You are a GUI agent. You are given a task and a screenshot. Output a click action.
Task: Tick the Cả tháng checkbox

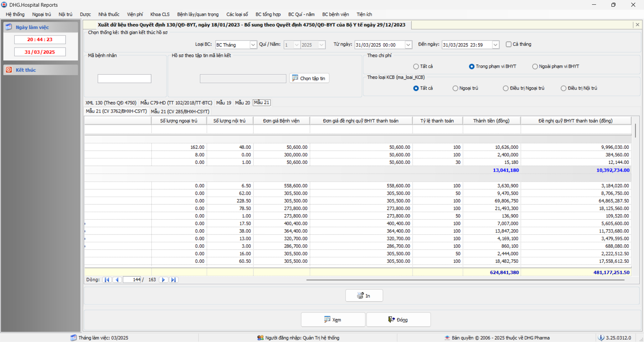coord(508,44)
